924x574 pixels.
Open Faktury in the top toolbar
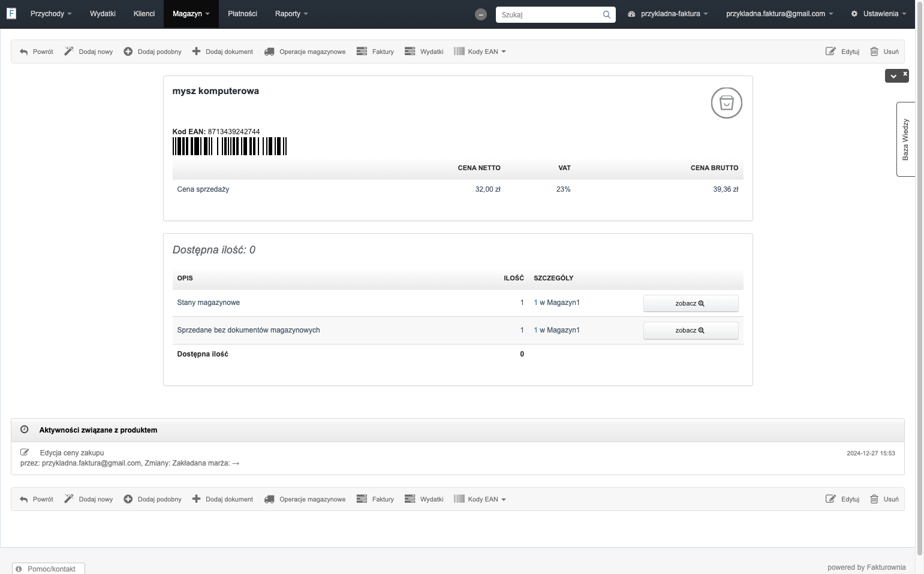tap(375, 52)
